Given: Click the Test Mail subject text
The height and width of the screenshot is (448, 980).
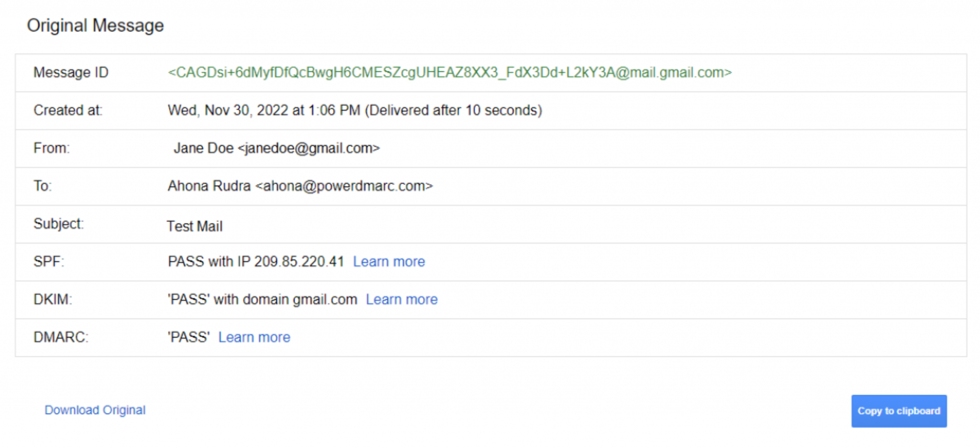Looking at the screenshot, I should tap(194, 226).
